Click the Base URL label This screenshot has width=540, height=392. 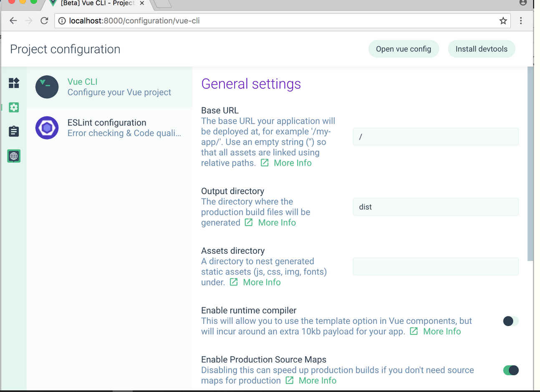click(x=220, y=111)
